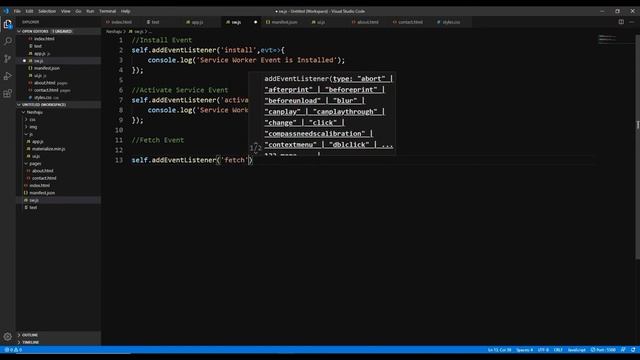Image resolution: width=640 pixels, height=360 pixels.
Task: Open the Search view in activity bar
Action: (8, 41)
